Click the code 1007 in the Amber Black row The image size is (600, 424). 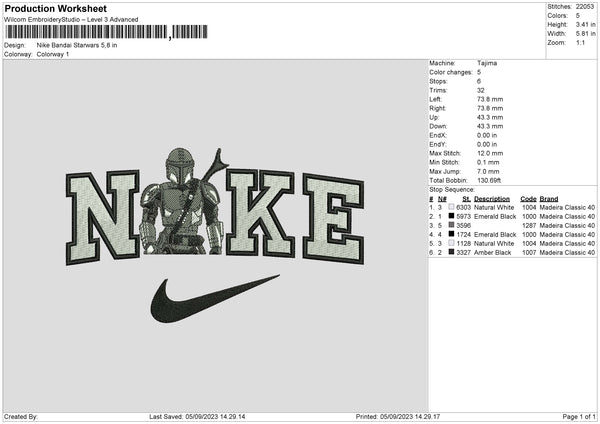[x=529, y=253]
